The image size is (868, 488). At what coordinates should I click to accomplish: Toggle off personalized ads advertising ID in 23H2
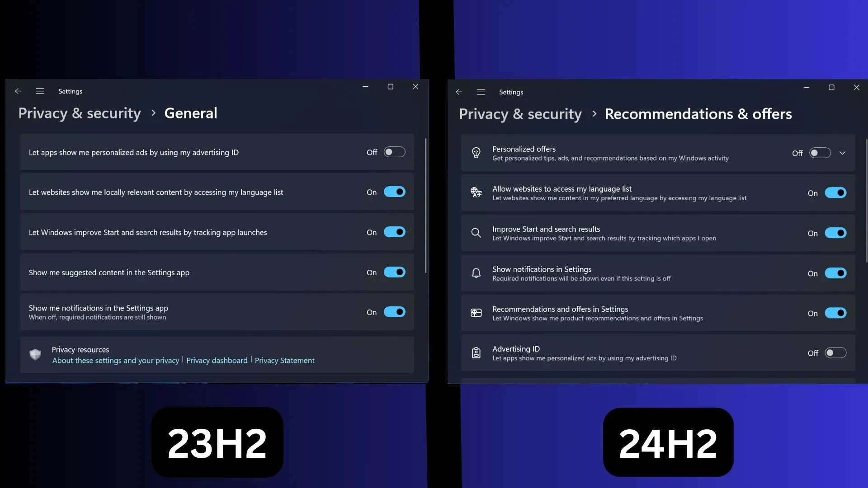click(393, 152)
